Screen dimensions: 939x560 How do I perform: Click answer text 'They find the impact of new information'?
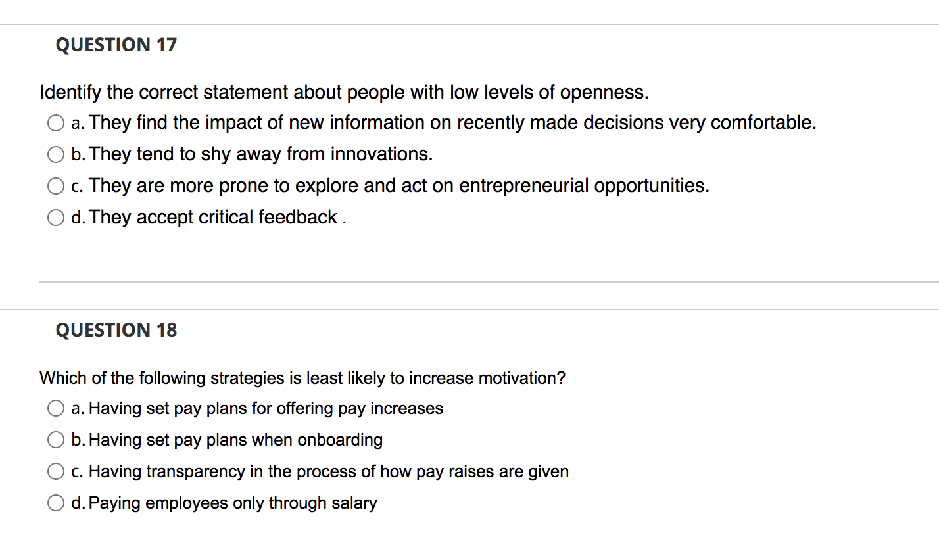[x=452, y=123]
